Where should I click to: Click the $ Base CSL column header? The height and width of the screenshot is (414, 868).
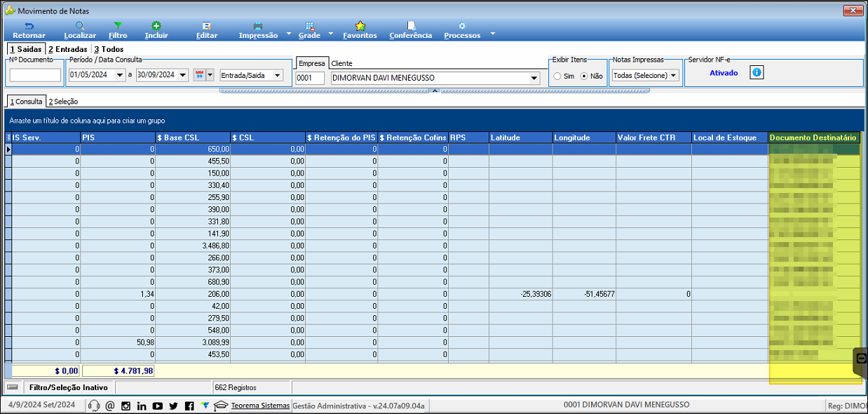[x=193, y=138]
